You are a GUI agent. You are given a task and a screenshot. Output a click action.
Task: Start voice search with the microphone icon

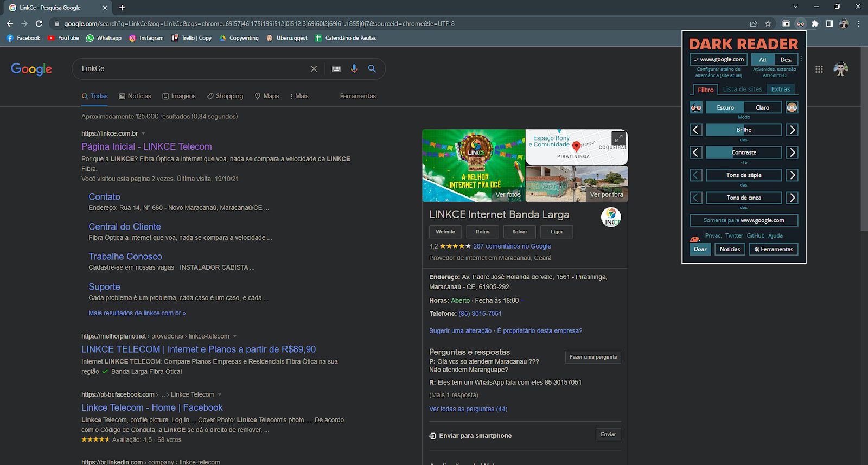354,69
